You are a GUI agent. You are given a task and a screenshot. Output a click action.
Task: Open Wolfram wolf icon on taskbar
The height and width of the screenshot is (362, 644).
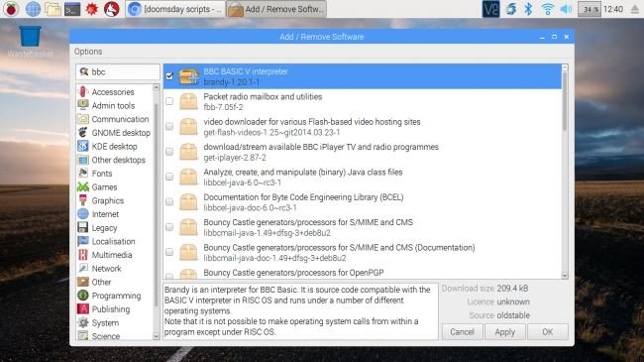(x=111, y=9)
